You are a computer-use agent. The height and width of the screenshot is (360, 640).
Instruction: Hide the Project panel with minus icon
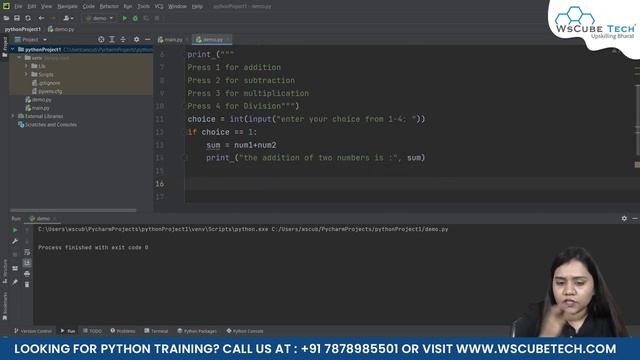(147, 40)
